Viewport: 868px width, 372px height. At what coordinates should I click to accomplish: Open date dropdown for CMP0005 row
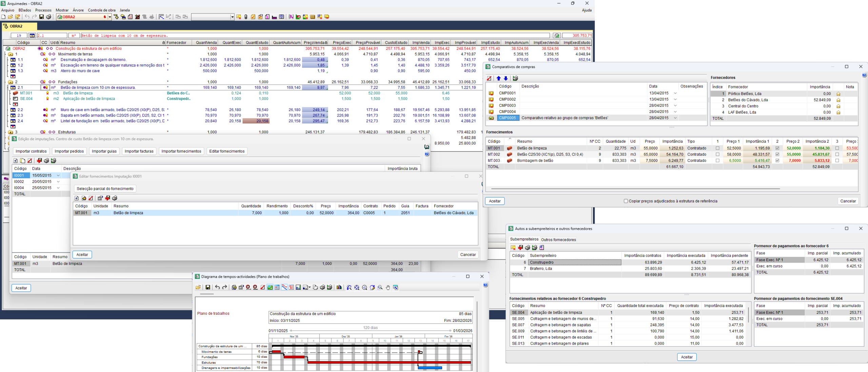pyautogui.click(x=675, y=118)
